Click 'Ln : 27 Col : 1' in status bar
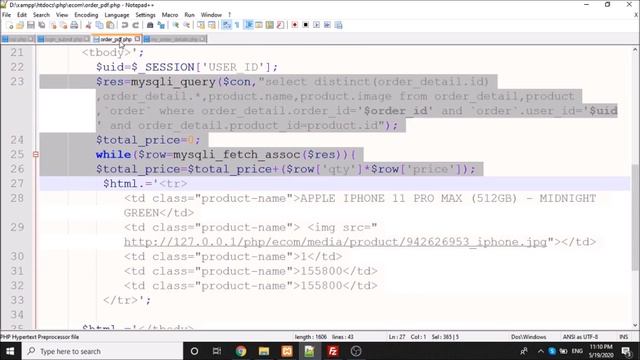This screenshot has height=360, width=640. [407, 337]
